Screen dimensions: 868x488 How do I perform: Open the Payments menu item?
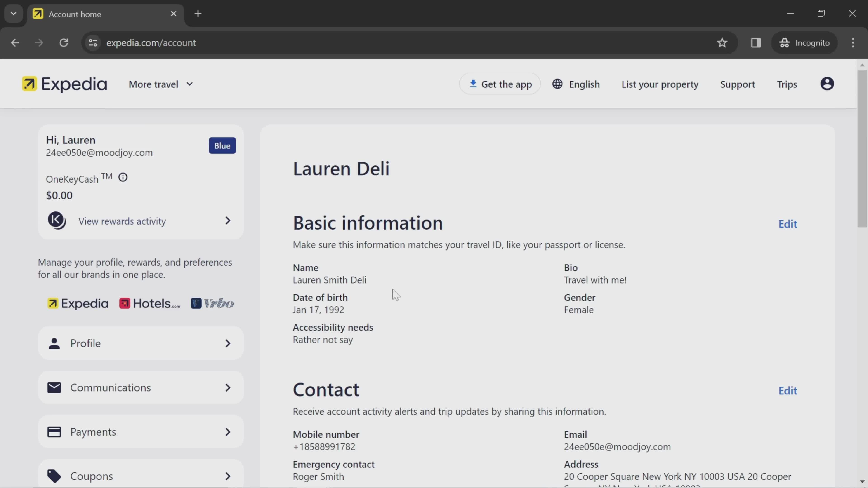(x=141, y=432)
